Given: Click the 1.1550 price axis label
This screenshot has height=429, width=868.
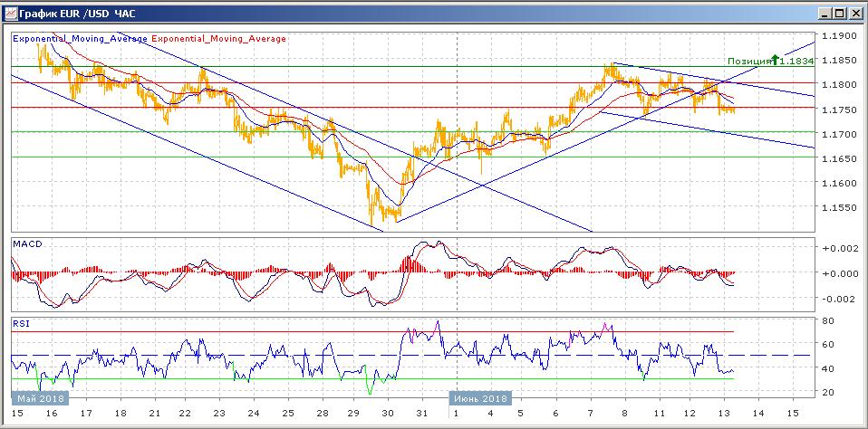Looking at the screenshot, I should tap(838, 208).
